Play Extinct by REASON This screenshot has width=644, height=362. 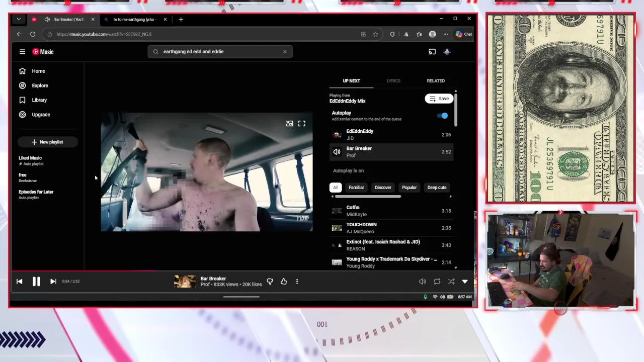pyautogui.click(x=391, y=245)
